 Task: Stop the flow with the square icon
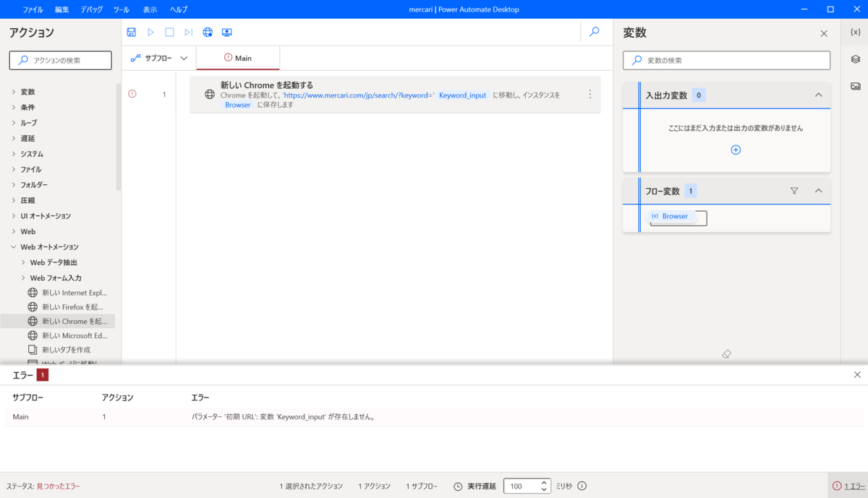(169, 32)
